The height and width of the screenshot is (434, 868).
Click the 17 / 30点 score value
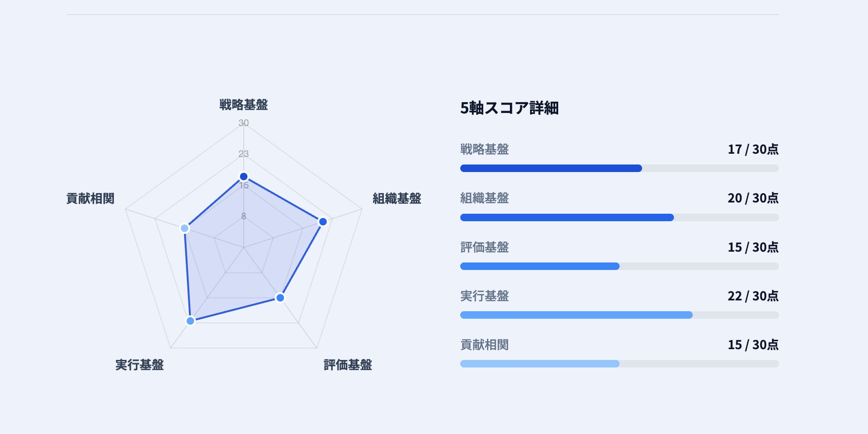(x=753, y=150)
